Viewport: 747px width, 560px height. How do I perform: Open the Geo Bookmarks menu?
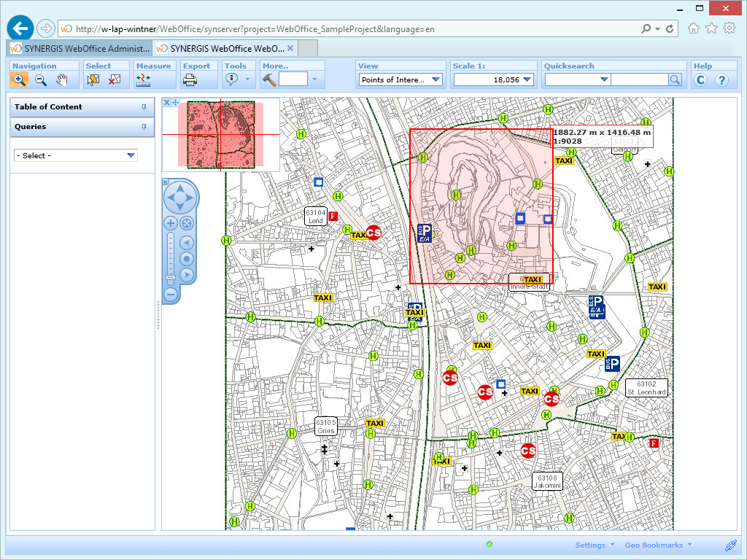pyautogui.click(x=654, y=545)
